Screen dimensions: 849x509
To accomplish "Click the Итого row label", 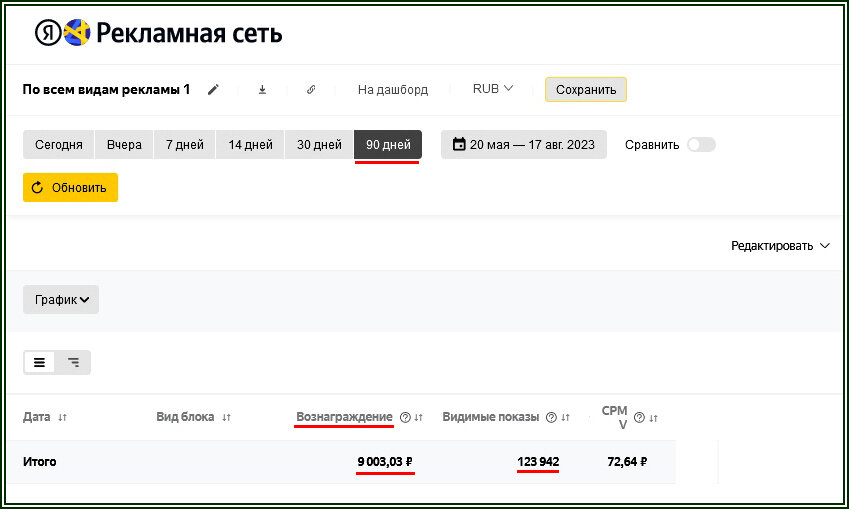I will [40, 462].
